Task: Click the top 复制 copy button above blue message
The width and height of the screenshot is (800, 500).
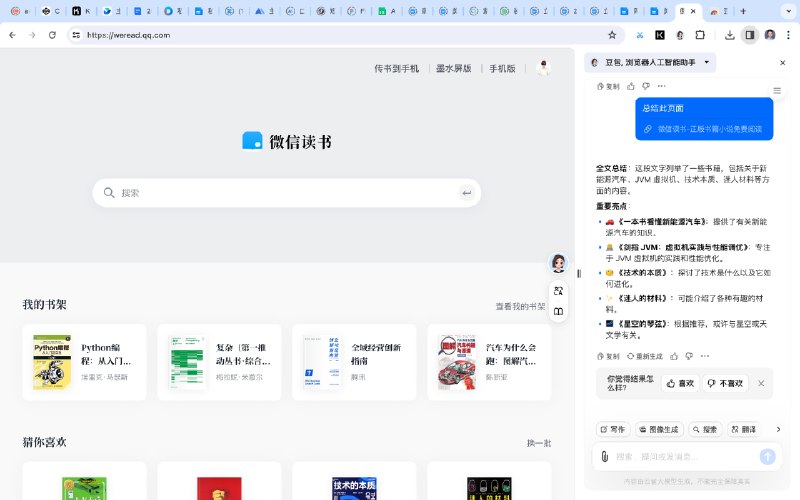Action: (608, 86)
